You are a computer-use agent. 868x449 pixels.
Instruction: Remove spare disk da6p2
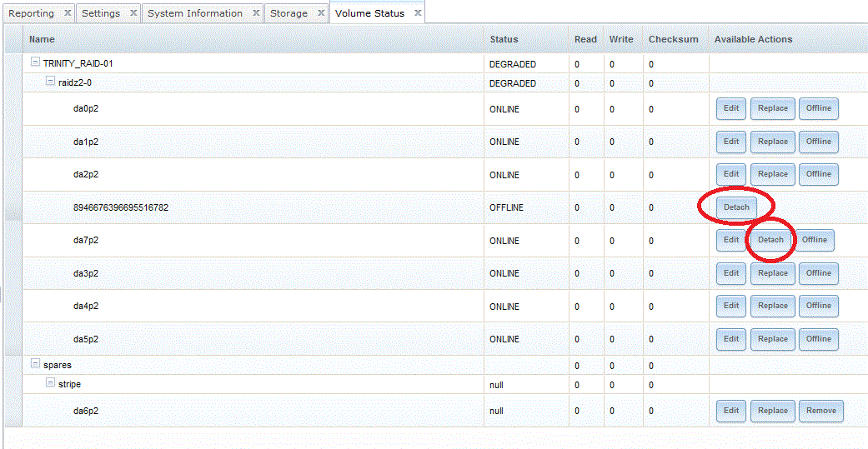coord(821,410)
